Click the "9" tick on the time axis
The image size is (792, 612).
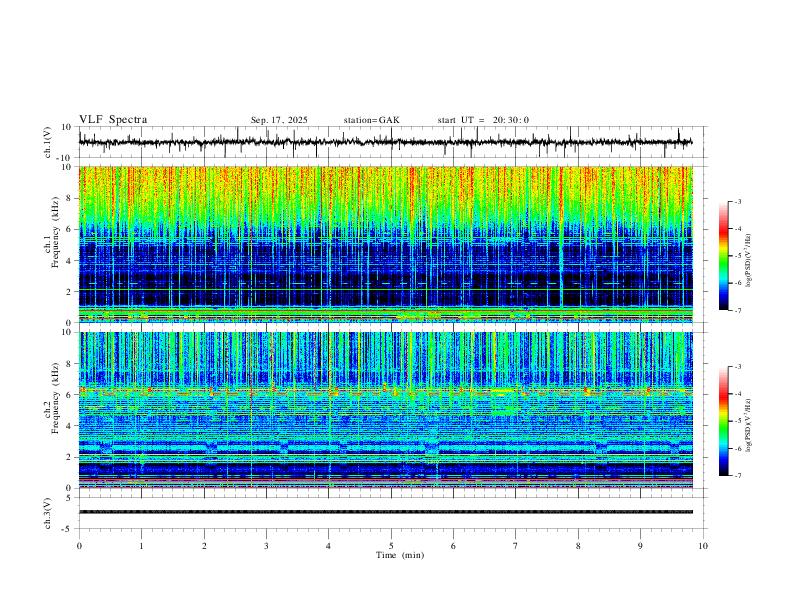click(640, 546)
